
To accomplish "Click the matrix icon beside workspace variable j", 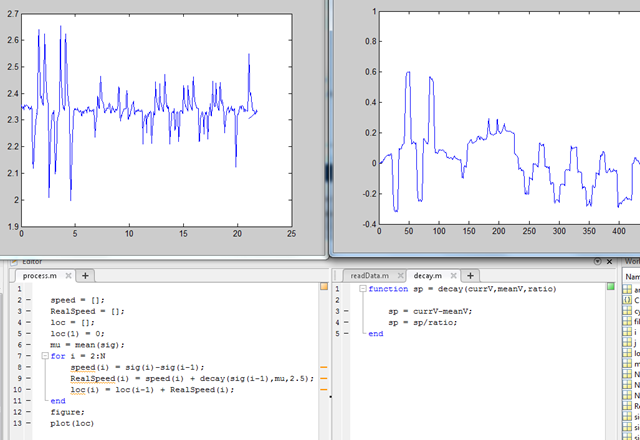I will 627,342.
